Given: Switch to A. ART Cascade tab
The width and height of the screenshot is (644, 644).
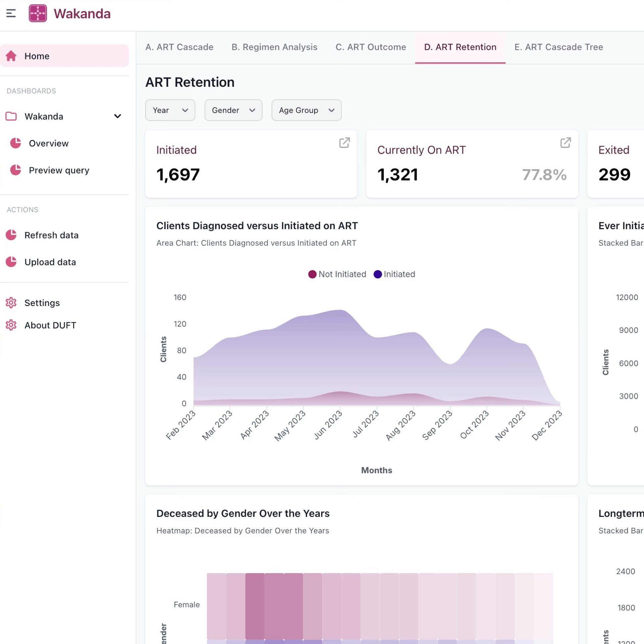Looking at the screenshot, I should [x=179, y=47].
